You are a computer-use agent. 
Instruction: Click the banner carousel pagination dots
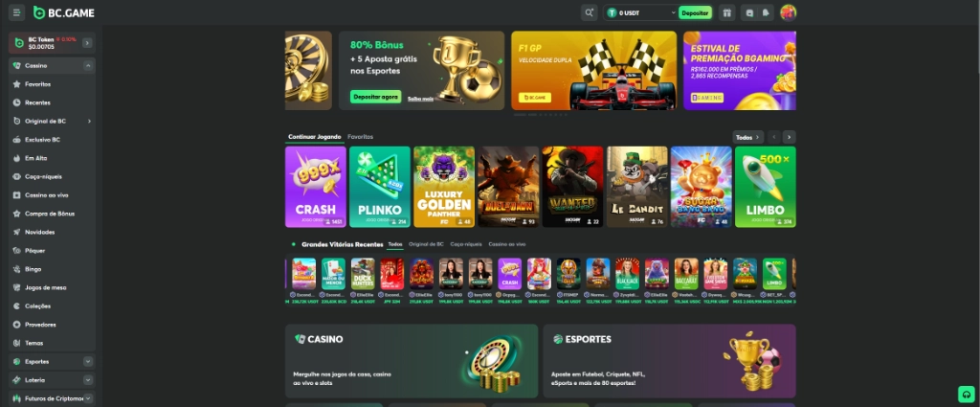pos(541,114)
